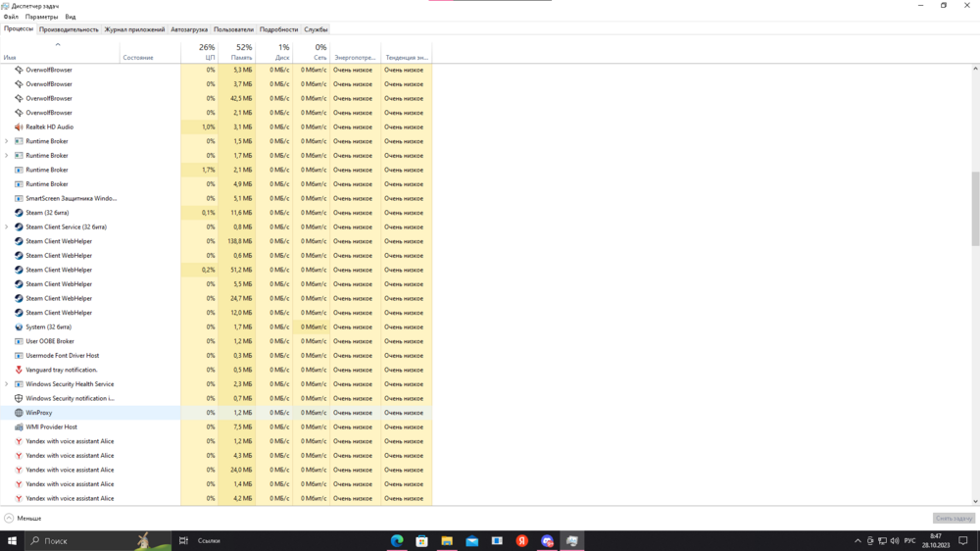Open Mail app from the taskbar

[x=472, y=541]
